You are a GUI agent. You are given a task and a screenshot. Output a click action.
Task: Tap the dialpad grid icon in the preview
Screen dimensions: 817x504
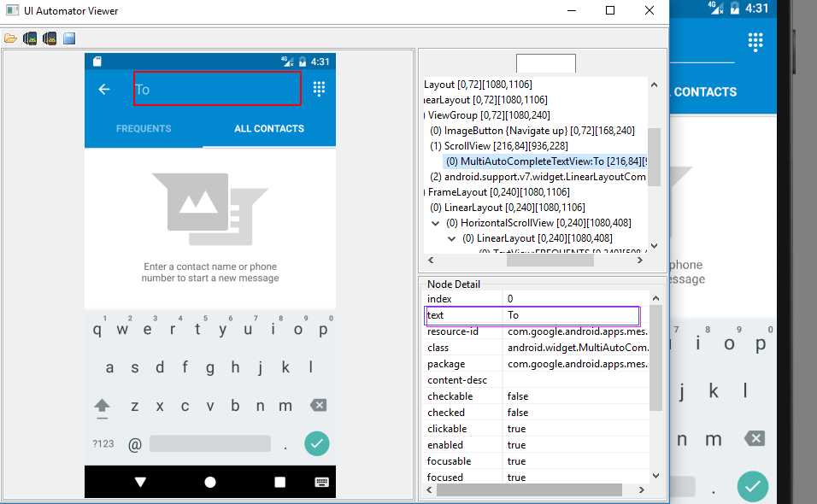(x=319, y=89)
